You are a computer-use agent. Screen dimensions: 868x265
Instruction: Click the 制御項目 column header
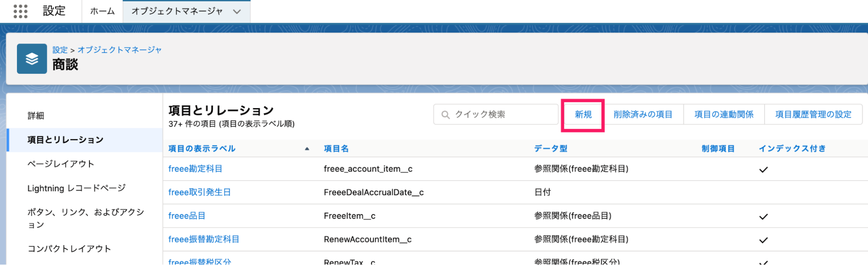tap(718, 149)
